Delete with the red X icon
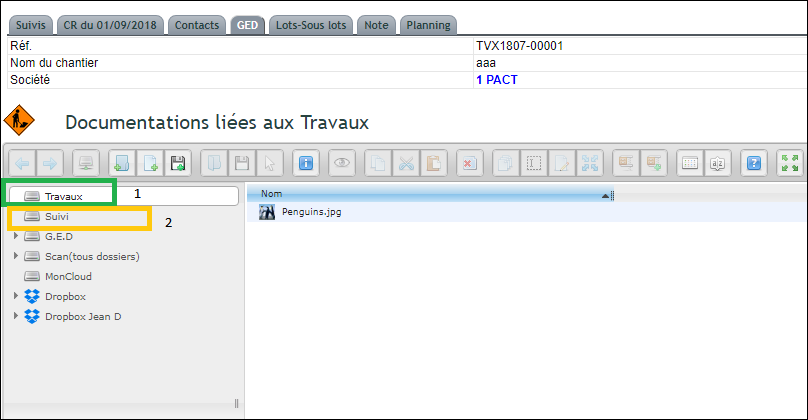This screenshot has width=808, height=420. pos(469,164)
